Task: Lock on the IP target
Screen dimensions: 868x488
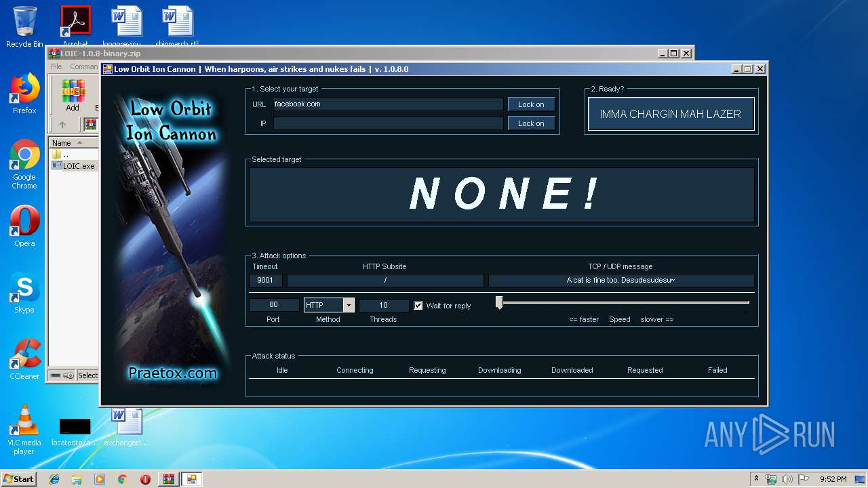Action: point(531,123)
